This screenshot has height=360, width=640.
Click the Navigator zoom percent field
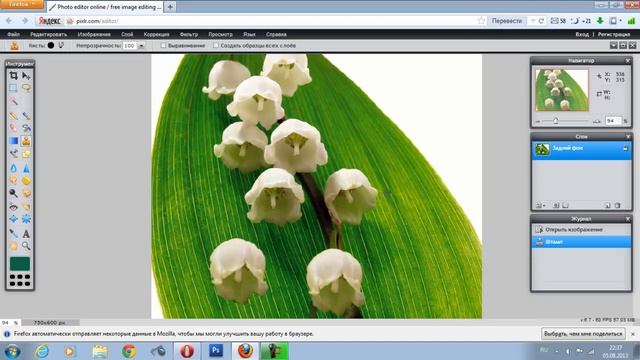(x=613, y=121)
